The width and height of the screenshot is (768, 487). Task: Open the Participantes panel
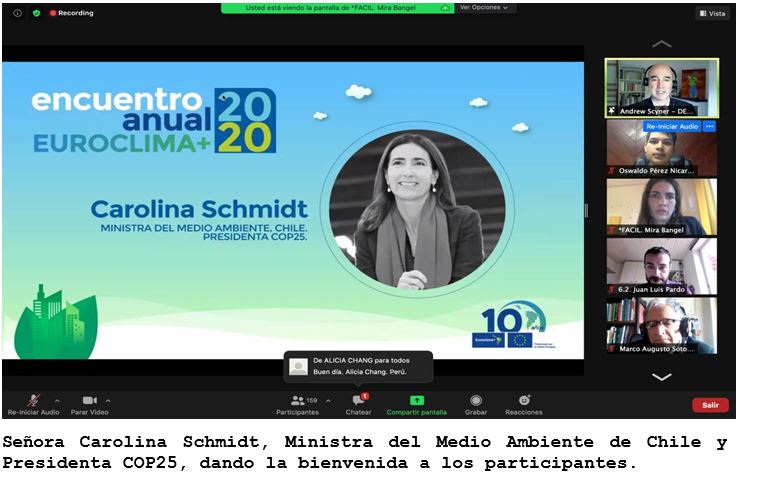[x=297, y=405]
